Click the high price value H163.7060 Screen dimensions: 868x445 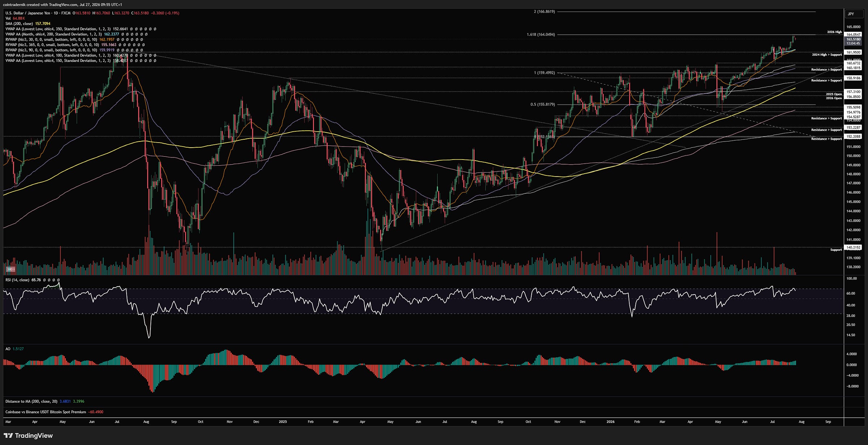point(101,13)
